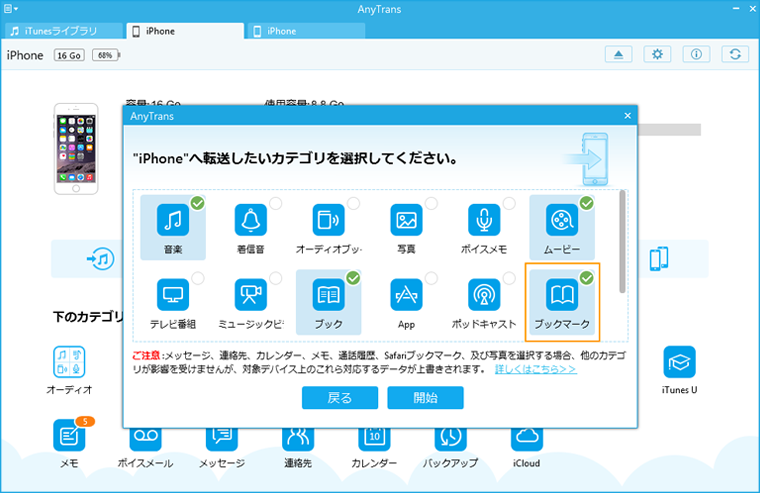Uncheck the ブックマーク green checkmark
Viewport: 760px width, 493px height.
pyautogui.click(x=586, y=278)
